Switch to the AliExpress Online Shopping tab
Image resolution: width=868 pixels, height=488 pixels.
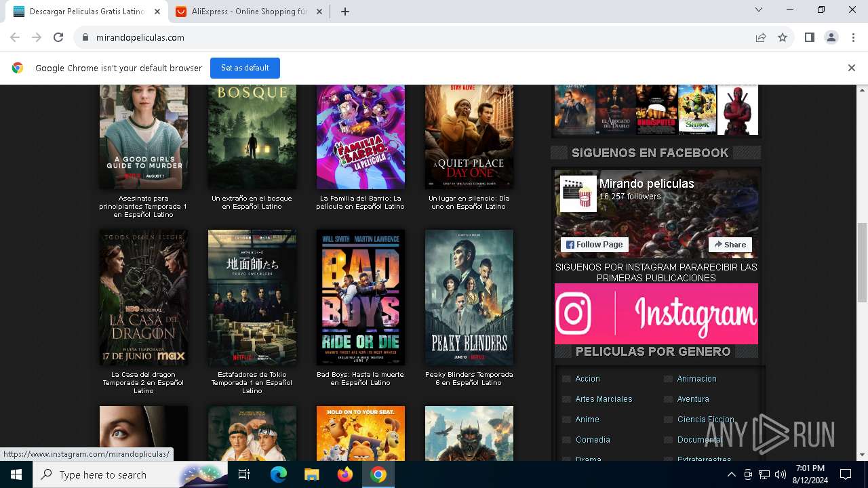(x=249, y=12)
